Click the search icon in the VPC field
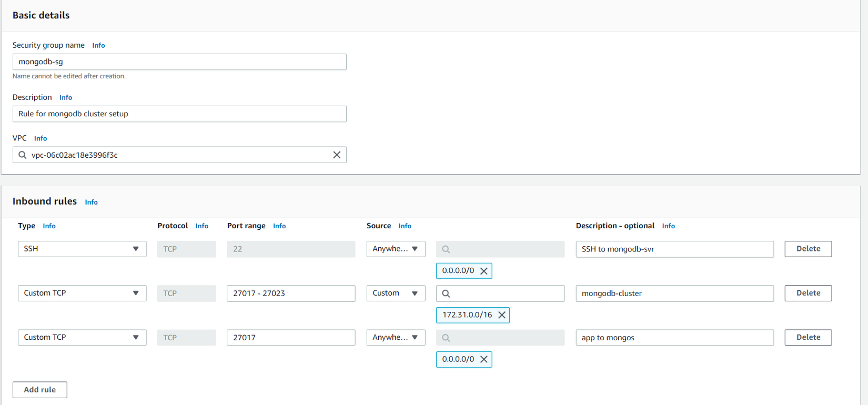 click(23, 155)
